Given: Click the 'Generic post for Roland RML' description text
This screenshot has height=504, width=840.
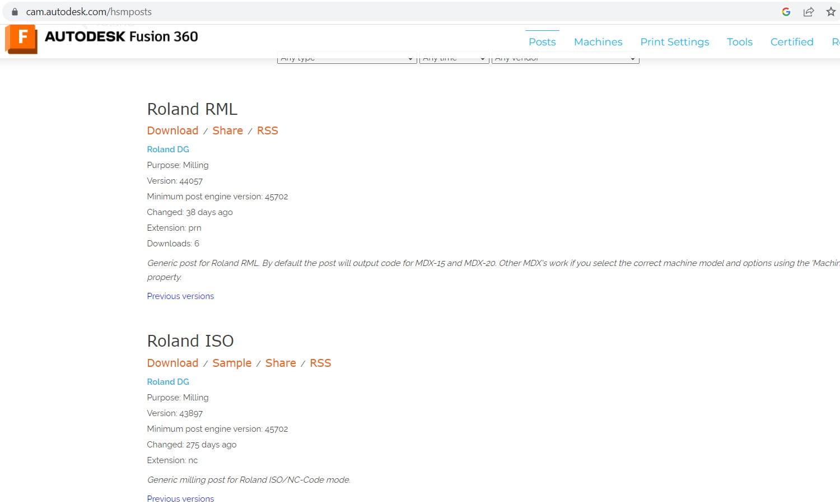Looking at the screenshot, I should pos(493,270).
